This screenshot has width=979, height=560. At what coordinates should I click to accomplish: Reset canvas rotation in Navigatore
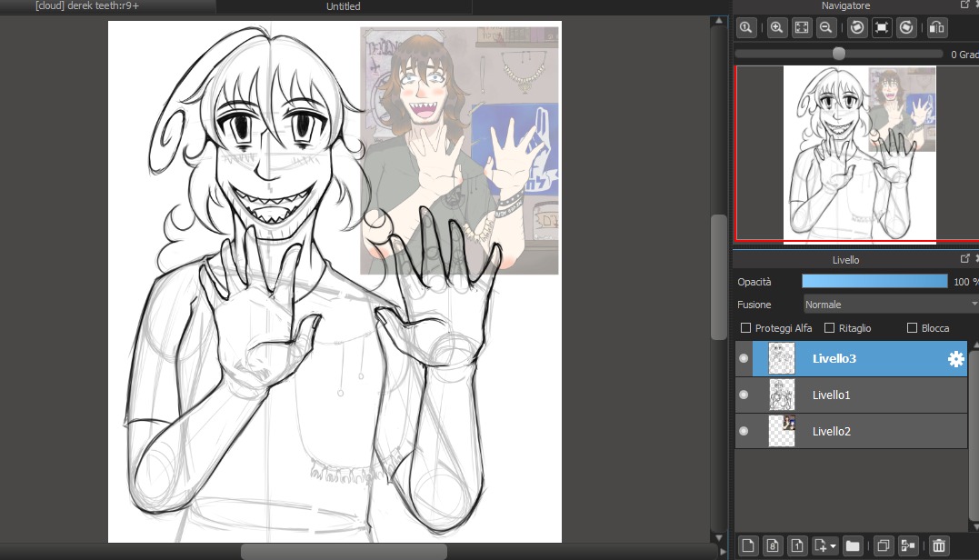pos(882,27)
